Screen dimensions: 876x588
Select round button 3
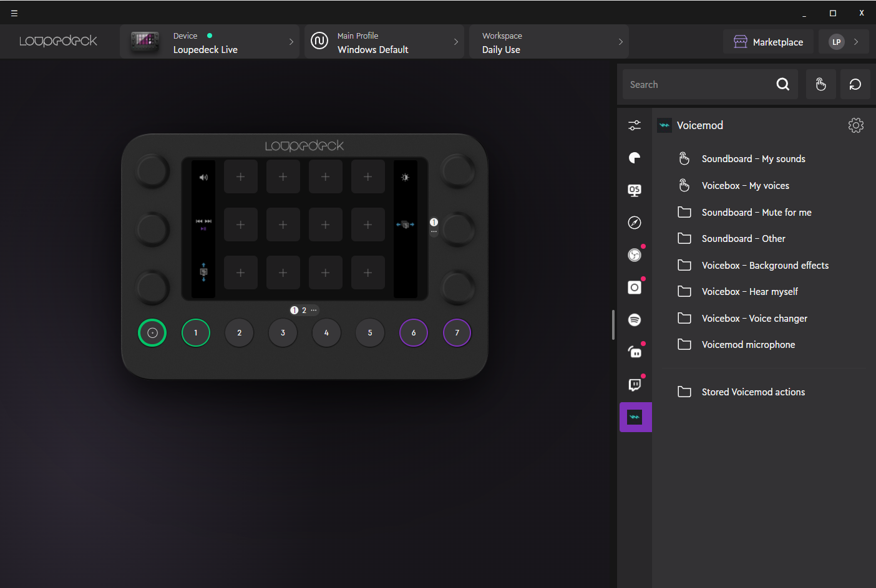tap(283, 333)
